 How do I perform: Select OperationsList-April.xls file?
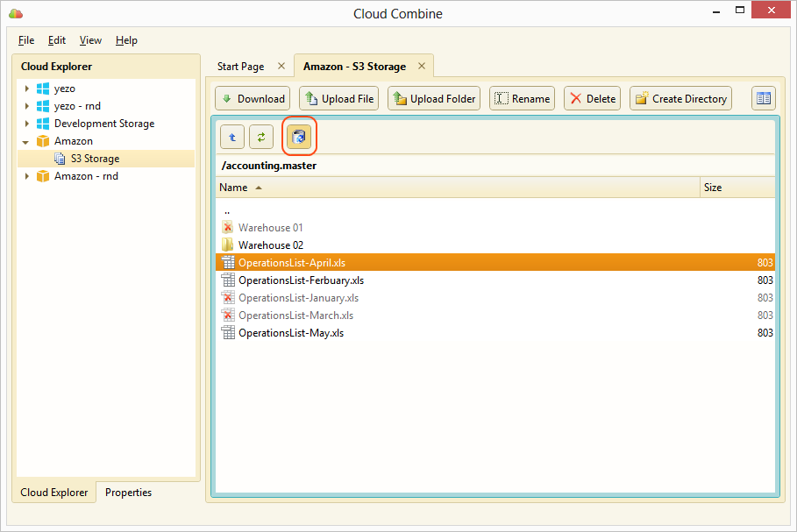point(495,263)
